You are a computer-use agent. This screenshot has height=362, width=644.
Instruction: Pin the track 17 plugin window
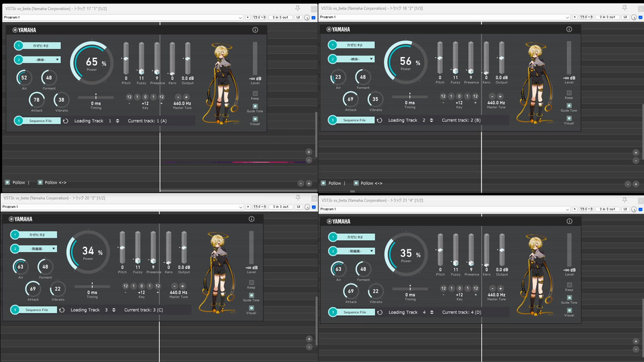[297, 8]
